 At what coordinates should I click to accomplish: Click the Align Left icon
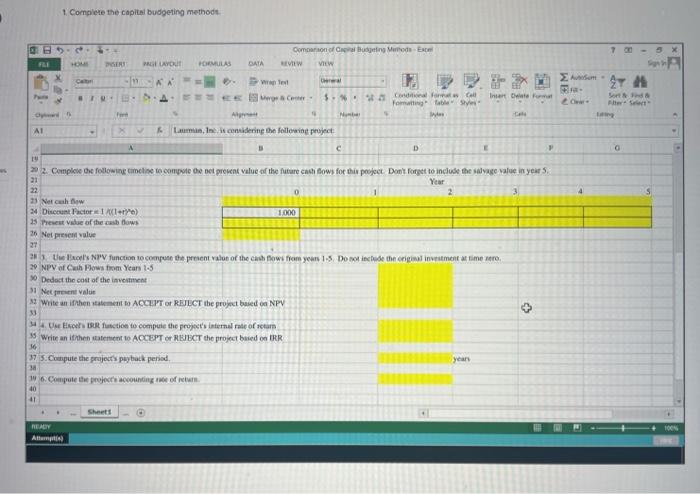187,98
